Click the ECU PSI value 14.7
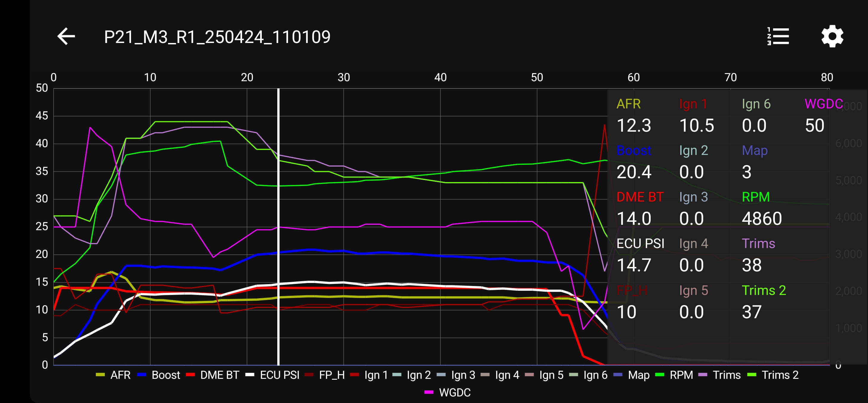 634,265
